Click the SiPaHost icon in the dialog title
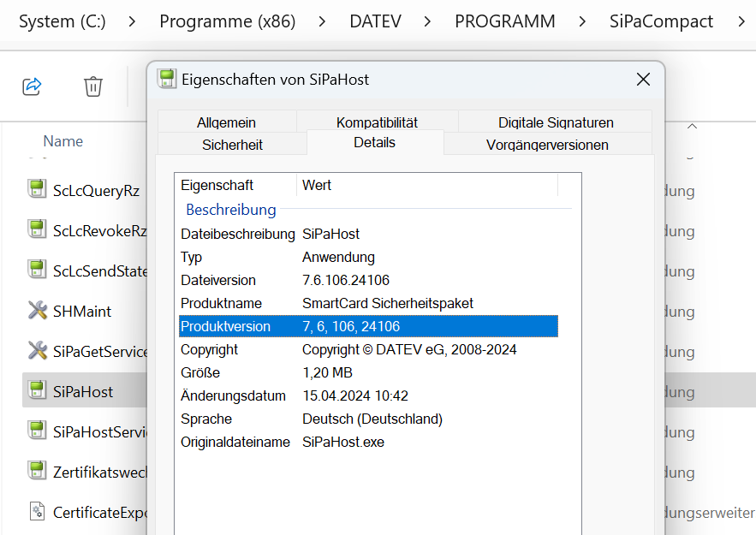Image resolution: width=756 pixels, height=535 pixels. click(168, 79)
